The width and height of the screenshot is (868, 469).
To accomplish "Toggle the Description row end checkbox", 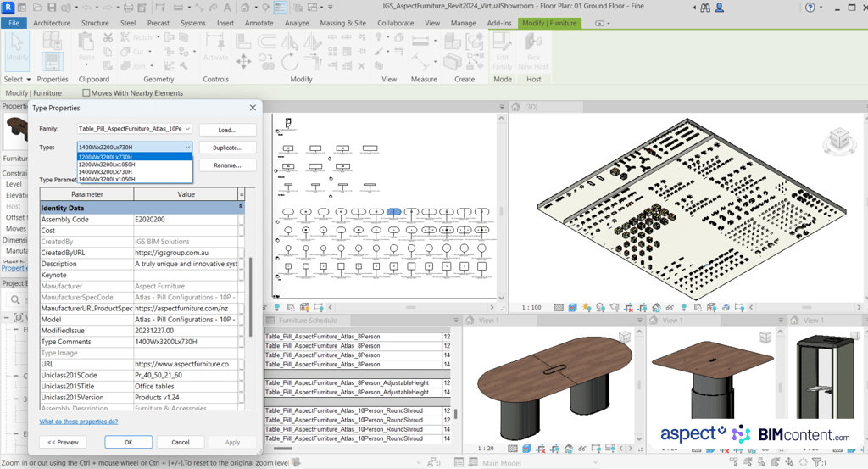I will click(241, 264).
